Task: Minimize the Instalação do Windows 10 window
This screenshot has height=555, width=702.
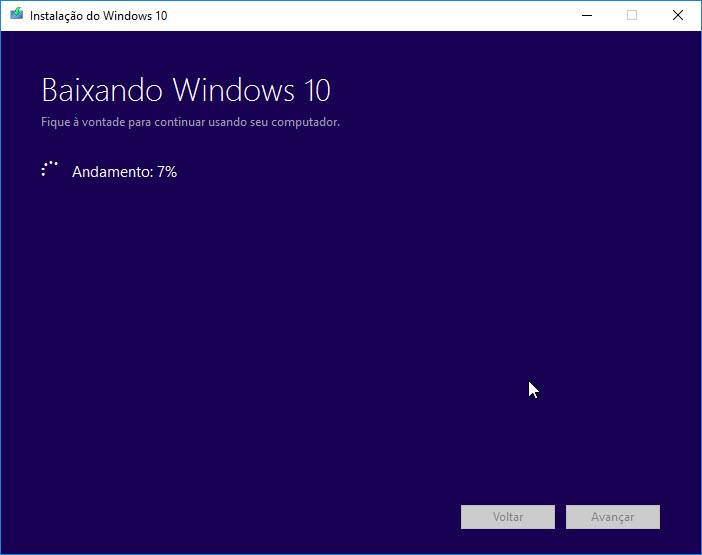Action: pyautogui.click(x=586, y=15)
